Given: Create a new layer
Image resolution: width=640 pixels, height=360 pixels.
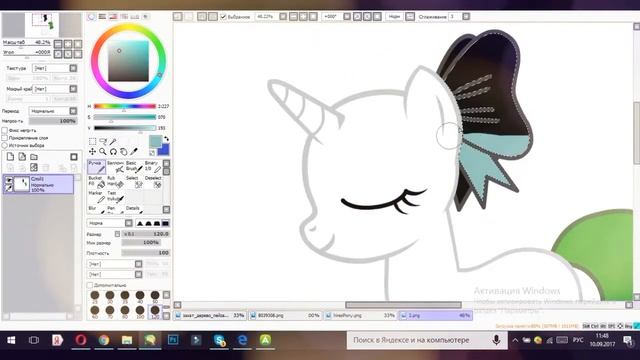Looking at the screenshot, I should (x=10, y=157).
